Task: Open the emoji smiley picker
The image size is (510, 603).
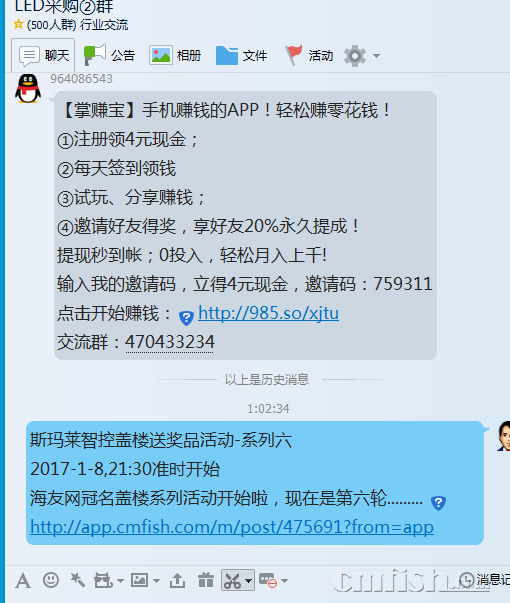Action: coord(51,580)
